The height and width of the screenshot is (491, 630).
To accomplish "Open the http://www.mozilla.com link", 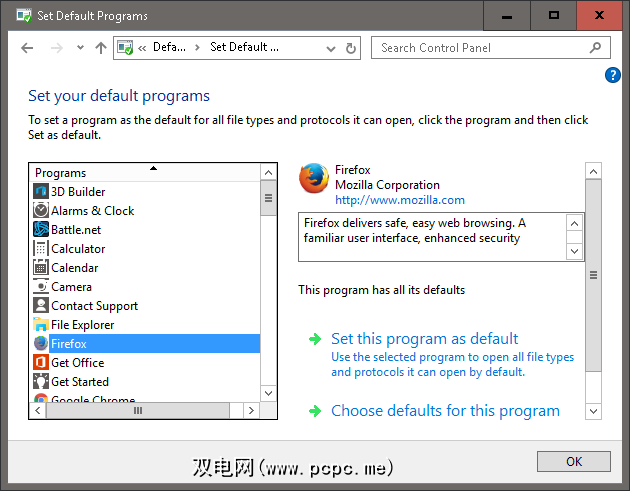I will 400,200.
